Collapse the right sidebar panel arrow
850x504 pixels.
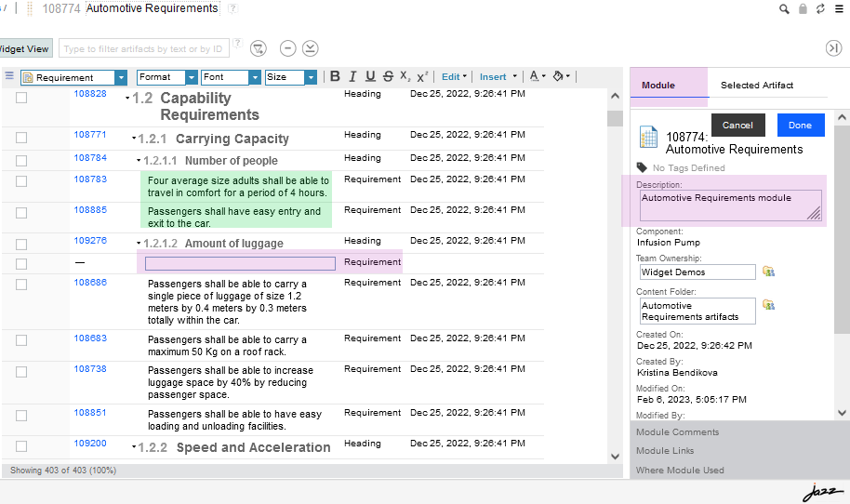[833, 48]
